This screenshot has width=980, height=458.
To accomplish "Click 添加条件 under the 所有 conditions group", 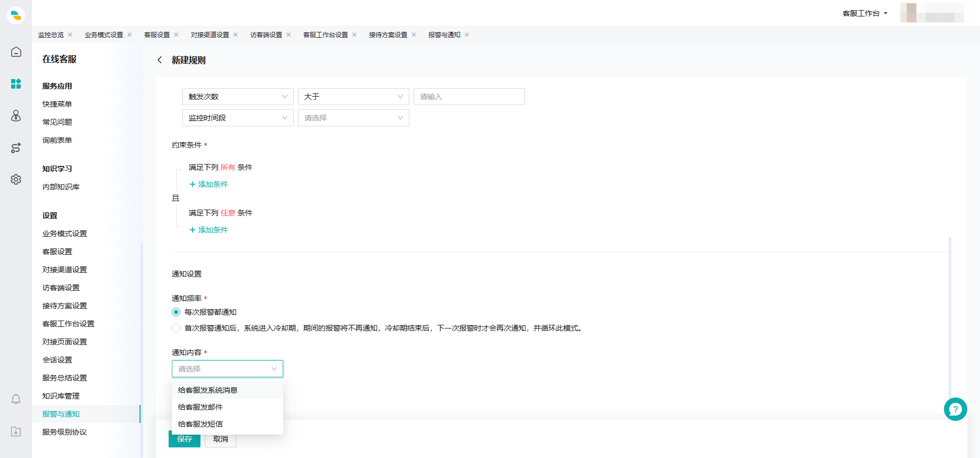I will tap(209, 184).
